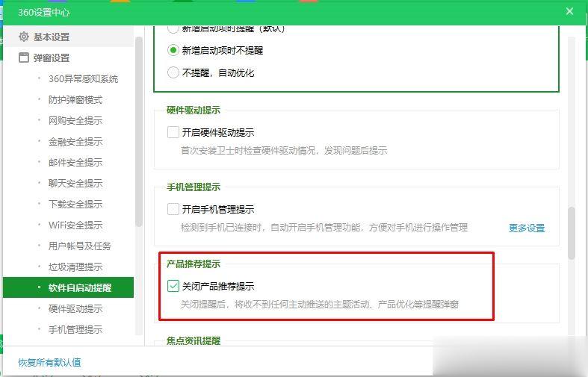Image resolution: width=588 pixels, height=377 pixels.
Task: Select 聊天安全提示 in sidebar
Action: tap(75, 183)
